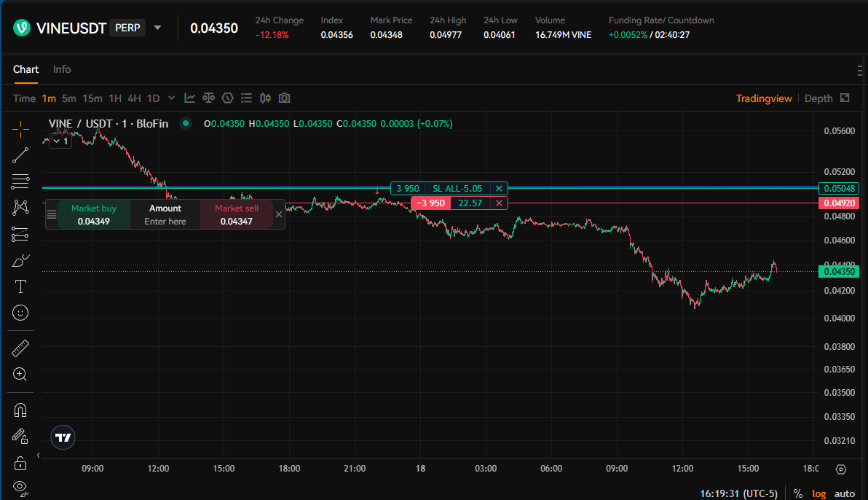Viewport: 868px width, 500px height.
Task: Select the Tradingview chart view
Action: coord(764,98)
